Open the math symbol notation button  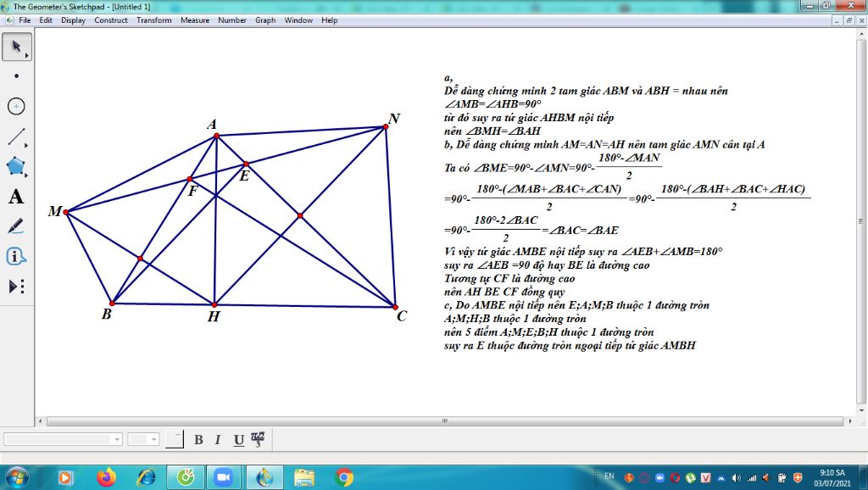258,439
